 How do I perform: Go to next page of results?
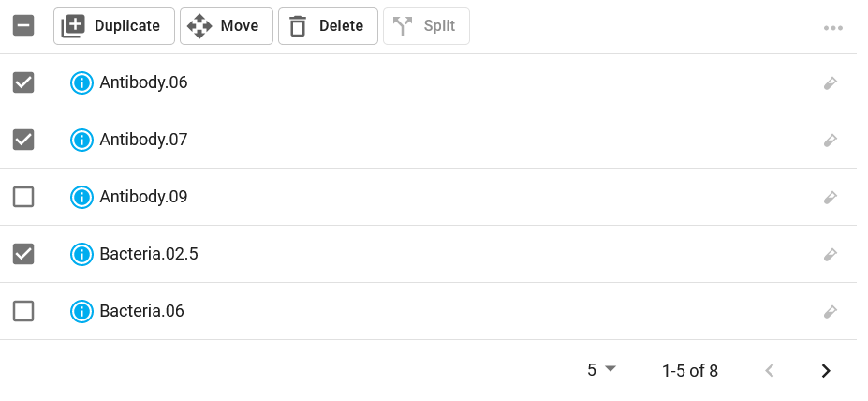pyautogui.click(x=826, y=370)
